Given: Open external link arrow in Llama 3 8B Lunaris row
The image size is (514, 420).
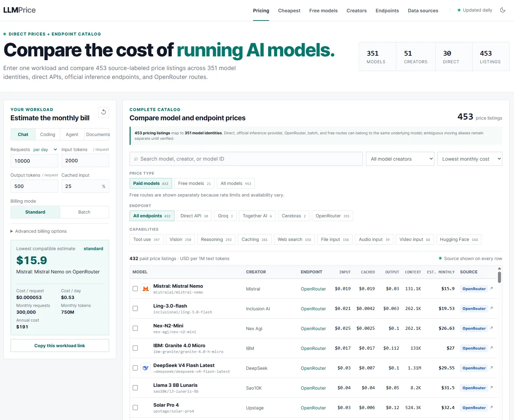Looking at the screenshot, I should click(x=491, y=388).
